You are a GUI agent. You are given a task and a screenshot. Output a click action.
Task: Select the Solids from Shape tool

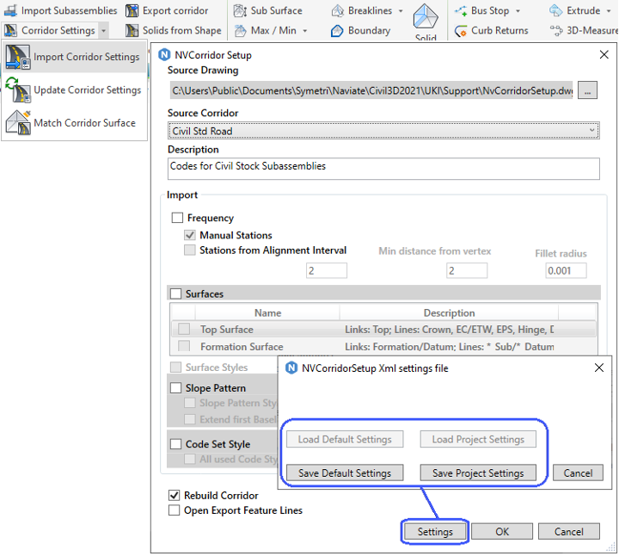click(132, 31)
